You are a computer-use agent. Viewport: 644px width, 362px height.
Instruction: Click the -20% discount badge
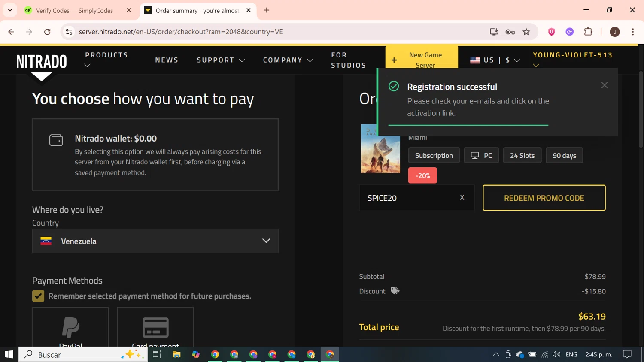pos(422,175)
